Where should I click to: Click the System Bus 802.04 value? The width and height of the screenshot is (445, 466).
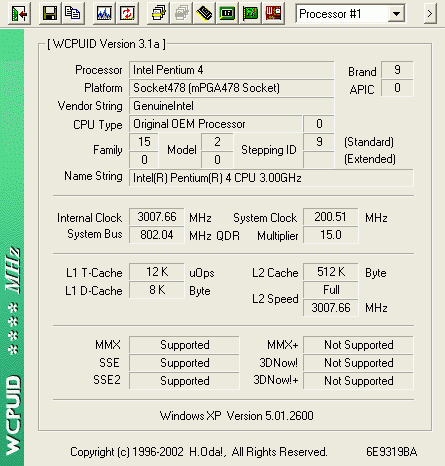coord(157,235)
